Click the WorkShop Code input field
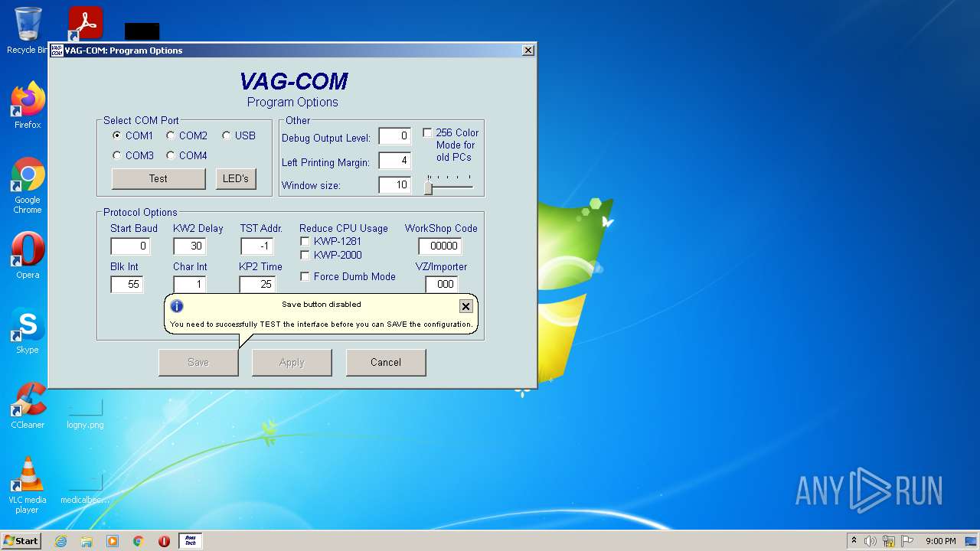 pyautogui.click(x=440, y=246)
